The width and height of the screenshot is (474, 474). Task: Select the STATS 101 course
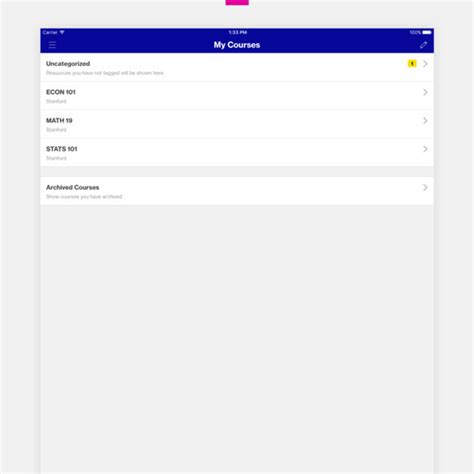(237, 153)
